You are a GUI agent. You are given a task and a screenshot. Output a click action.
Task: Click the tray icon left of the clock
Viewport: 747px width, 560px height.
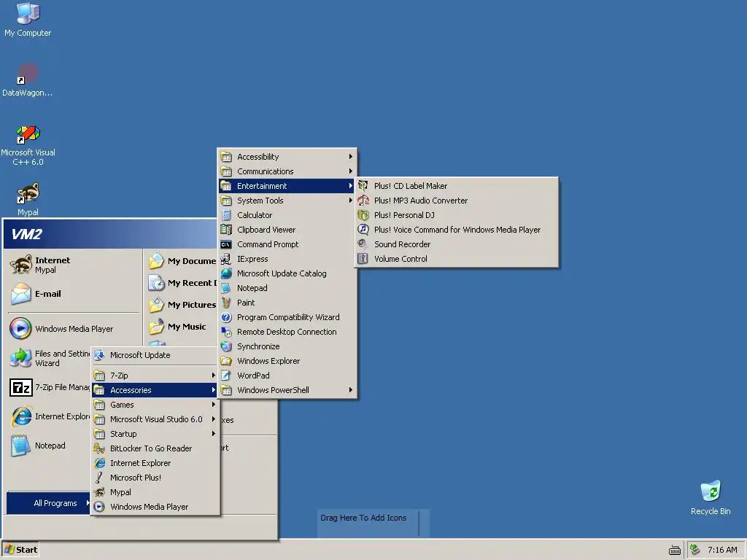point(695,550)
